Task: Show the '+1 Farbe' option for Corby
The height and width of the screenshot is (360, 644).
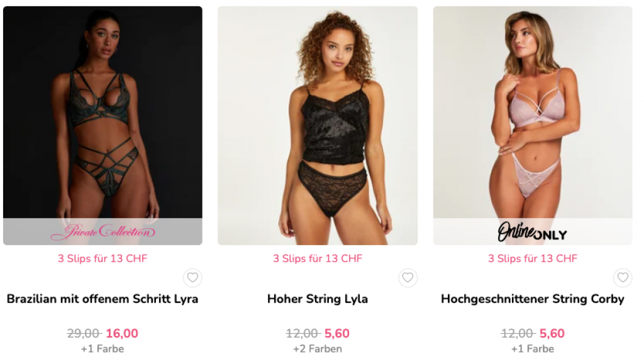Action: (533, 349)
